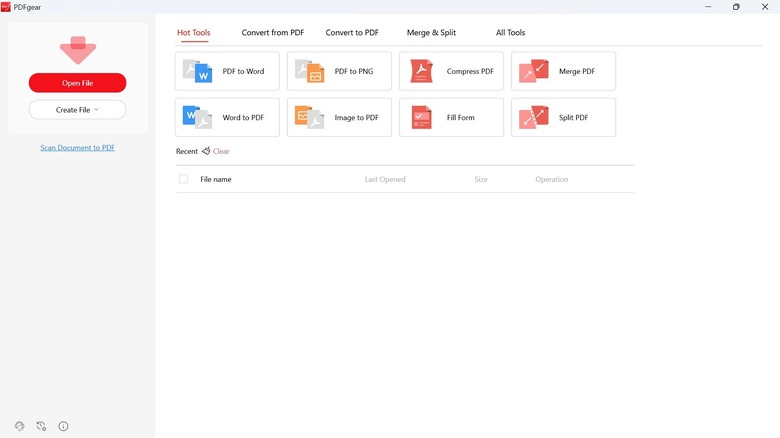Click the Size column header

coord(481,179)
